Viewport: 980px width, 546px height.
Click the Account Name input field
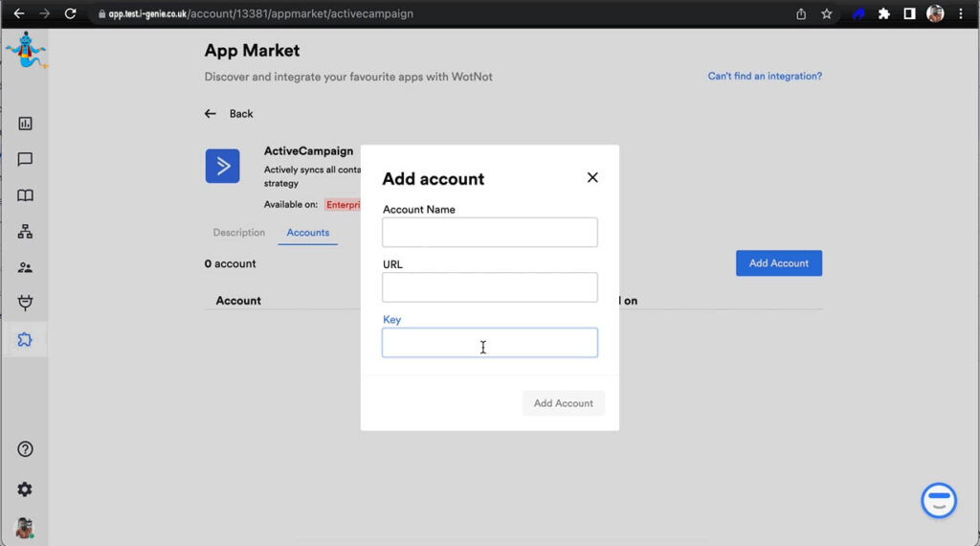[x=489, y=233]
